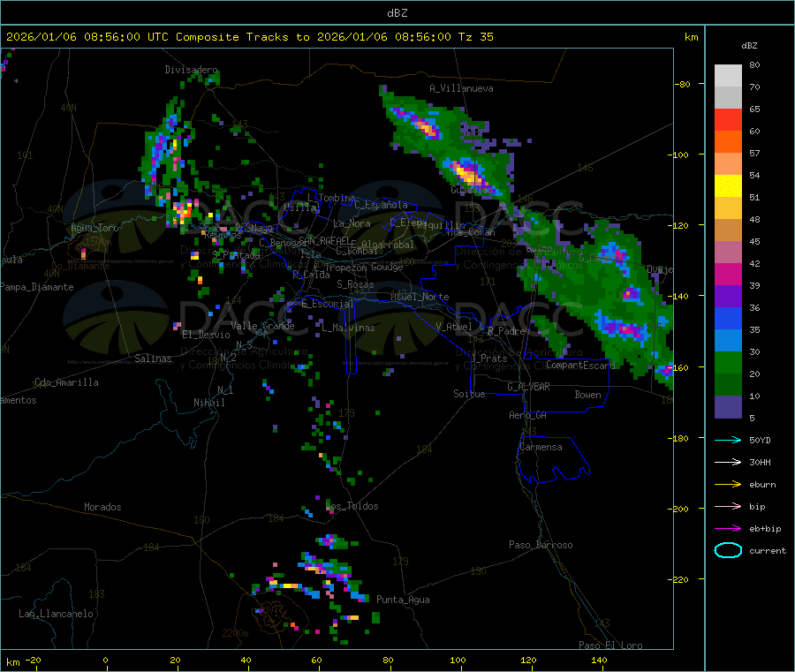
Task: Click the 'Bowen' map label
Action: point(588,395)
